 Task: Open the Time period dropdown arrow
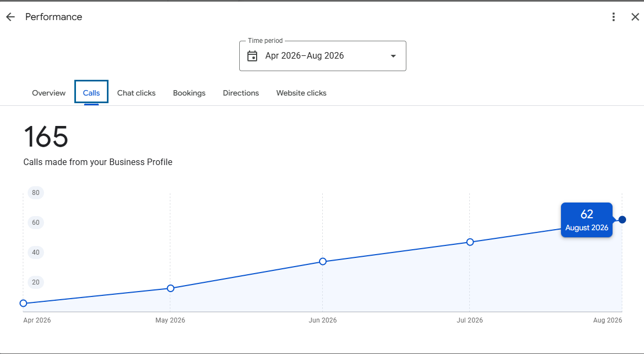pos(393,56)
